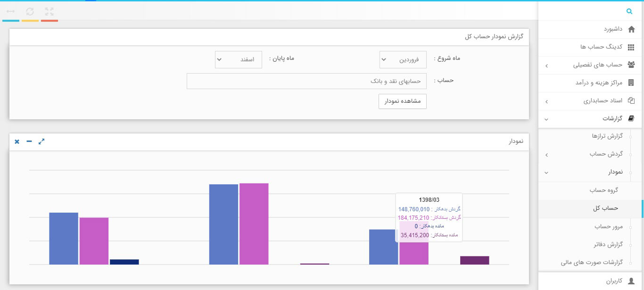Expand the نمودار panel with the arrows icon
Image resolution: width=644 pixels, height=290 pixels.
[x=41, y=141]
